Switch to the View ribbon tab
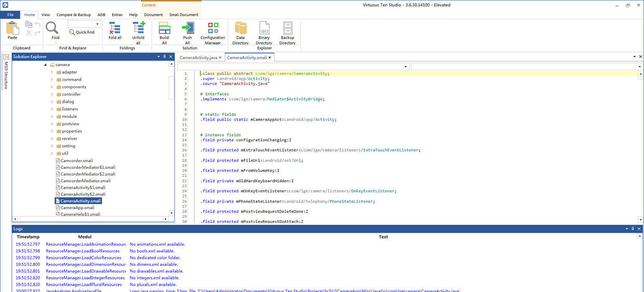This screenshot has width=644, height=292. click(46, 15)
